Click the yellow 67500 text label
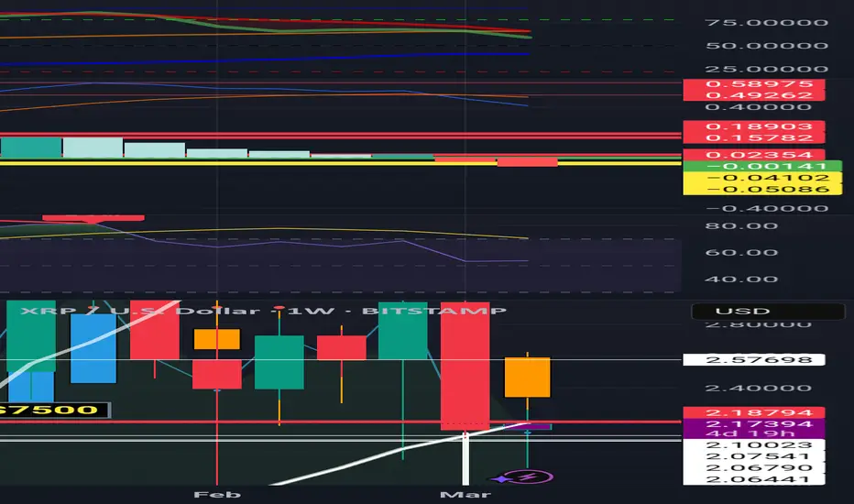This screenshot has height=504, width=854. [x=54, y=410]
